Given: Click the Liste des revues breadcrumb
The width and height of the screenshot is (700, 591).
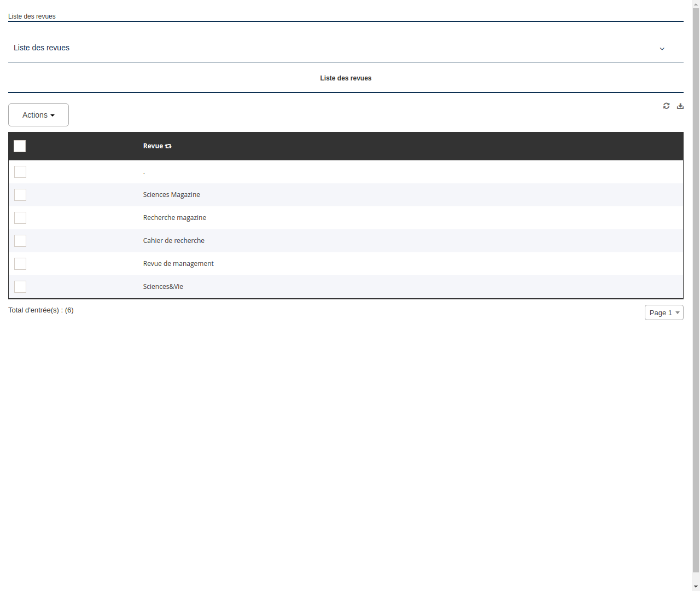Looking at the screenshot, I should [x=31, y=16].
